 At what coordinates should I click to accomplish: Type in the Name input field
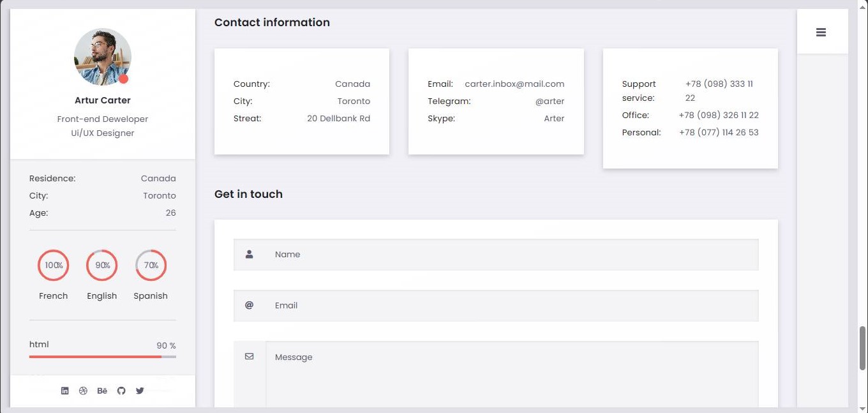511,255
